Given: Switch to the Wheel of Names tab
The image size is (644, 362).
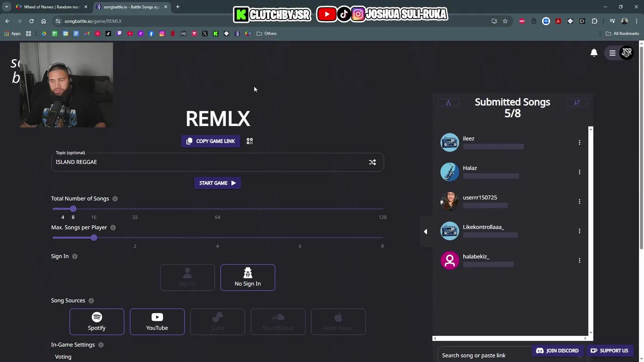Looking at the screenshot, I should click(50, 7).
